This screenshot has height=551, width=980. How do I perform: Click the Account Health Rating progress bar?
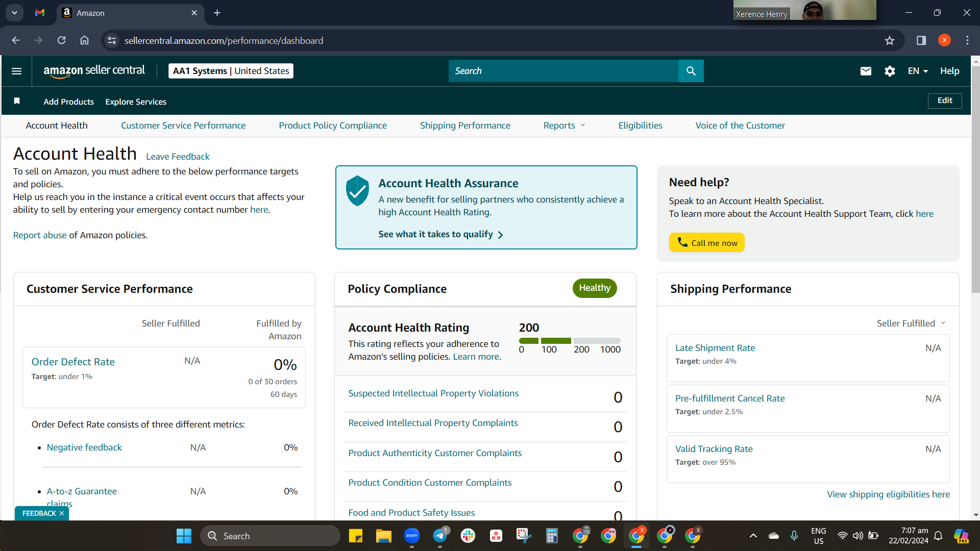point(570,341)
